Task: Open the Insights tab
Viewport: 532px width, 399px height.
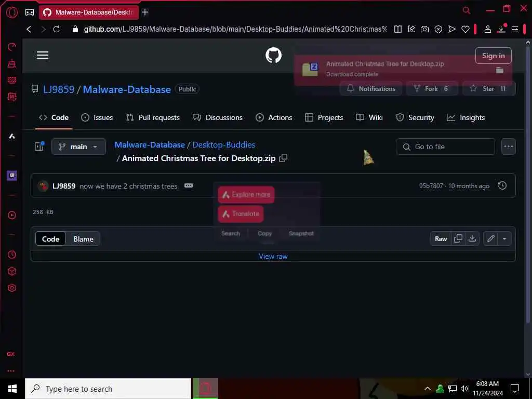Action: 465,117
